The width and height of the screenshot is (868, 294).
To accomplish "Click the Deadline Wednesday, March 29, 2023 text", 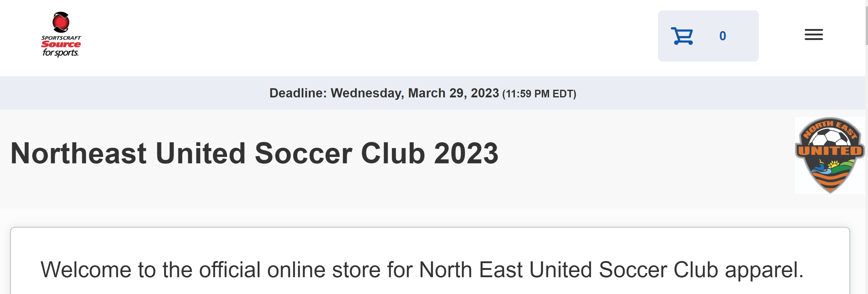I will click(384, 93).
